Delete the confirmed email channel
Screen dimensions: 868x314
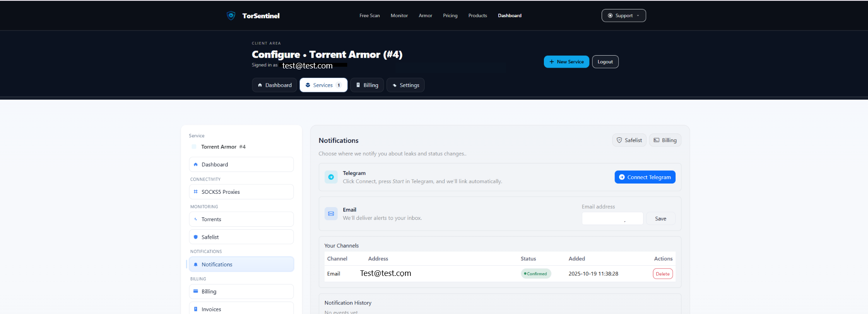pyautogui.click(x=662, y=274)
